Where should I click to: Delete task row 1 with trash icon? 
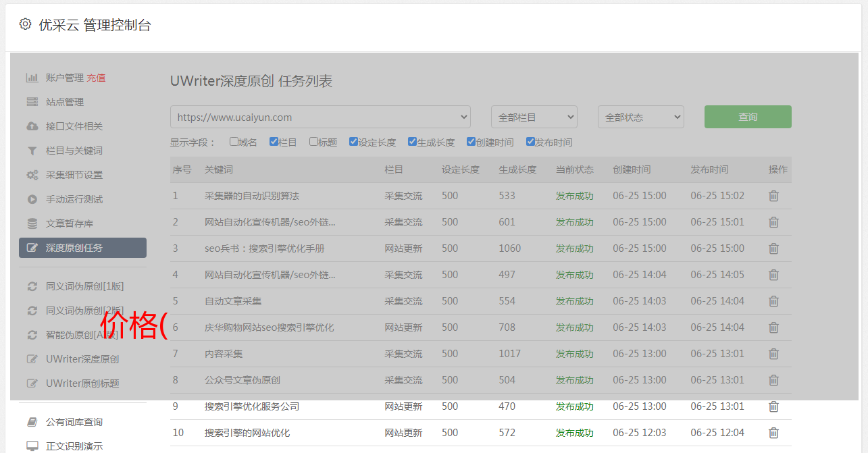point(773,196)
